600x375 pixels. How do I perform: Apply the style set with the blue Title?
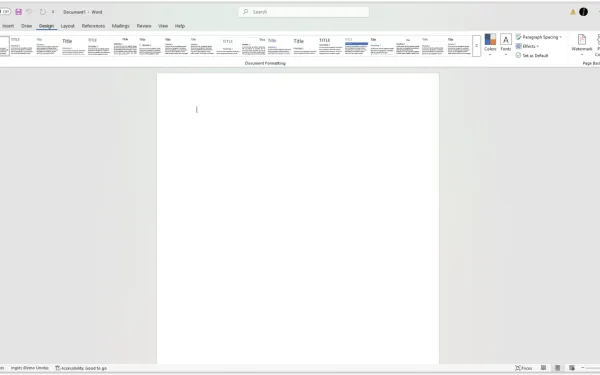coord(279,46)
